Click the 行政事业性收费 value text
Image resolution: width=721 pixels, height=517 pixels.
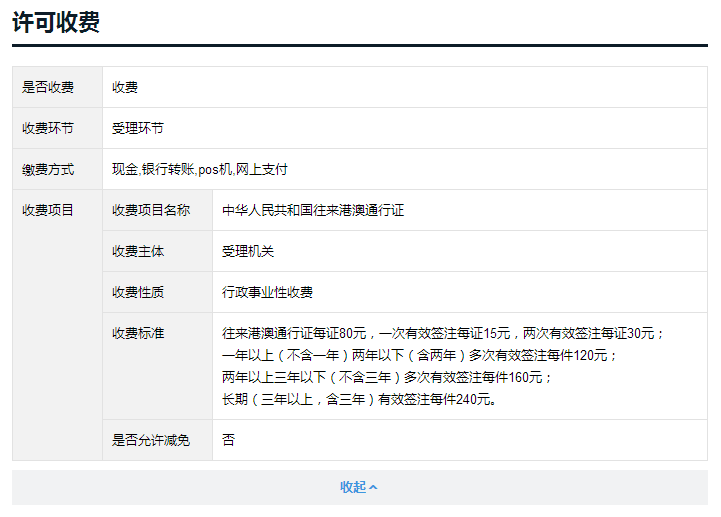tap(267, 292)
